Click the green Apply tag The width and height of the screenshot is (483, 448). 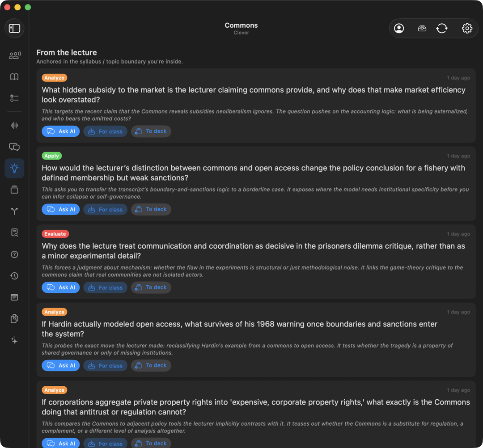[x=52, y=156]
